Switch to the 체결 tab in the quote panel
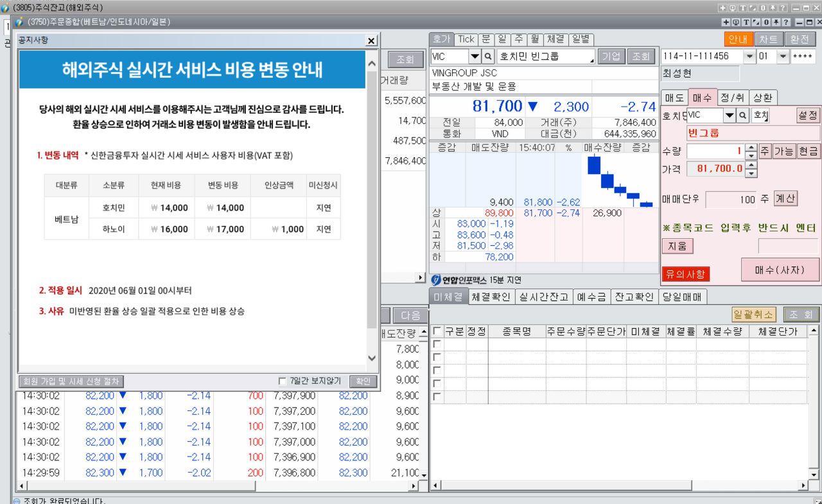 [x=556, y=40]
